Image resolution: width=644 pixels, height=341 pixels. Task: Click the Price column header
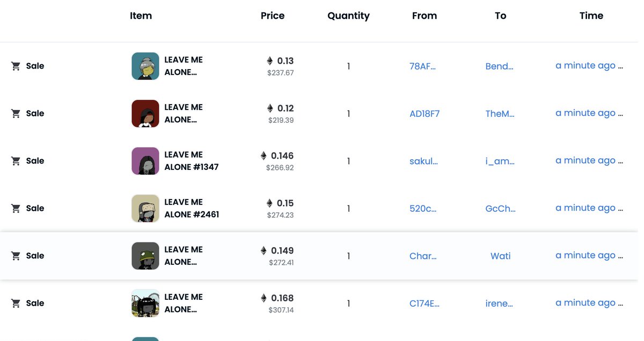coord(273,16)
